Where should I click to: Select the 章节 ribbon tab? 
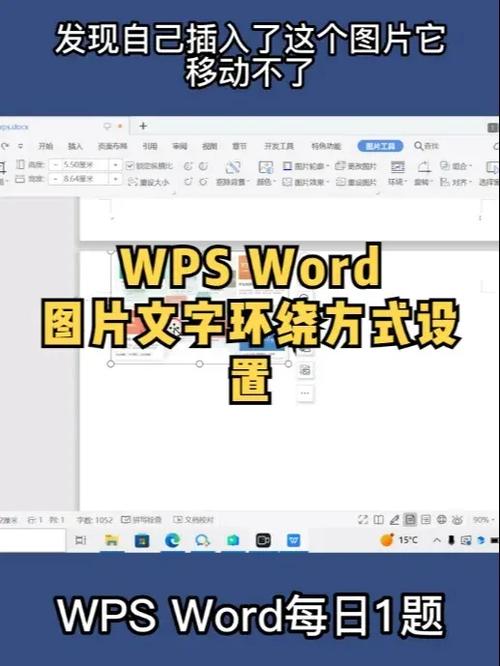point(239,146)
